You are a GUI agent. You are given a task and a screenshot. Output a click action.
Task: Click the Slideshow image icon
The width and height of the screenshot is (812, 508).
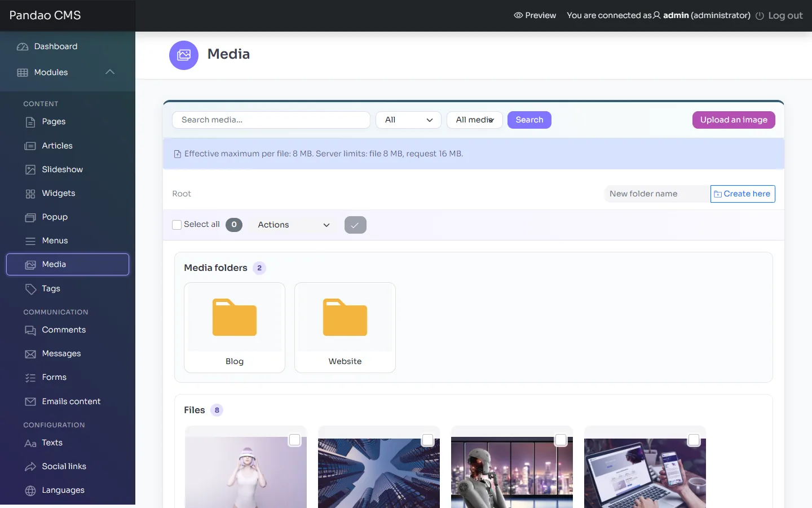click(30, 170)
